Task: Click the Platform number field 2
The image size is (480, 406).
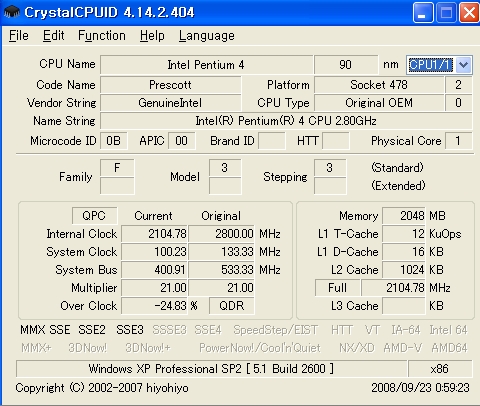Action: point(459,85)
